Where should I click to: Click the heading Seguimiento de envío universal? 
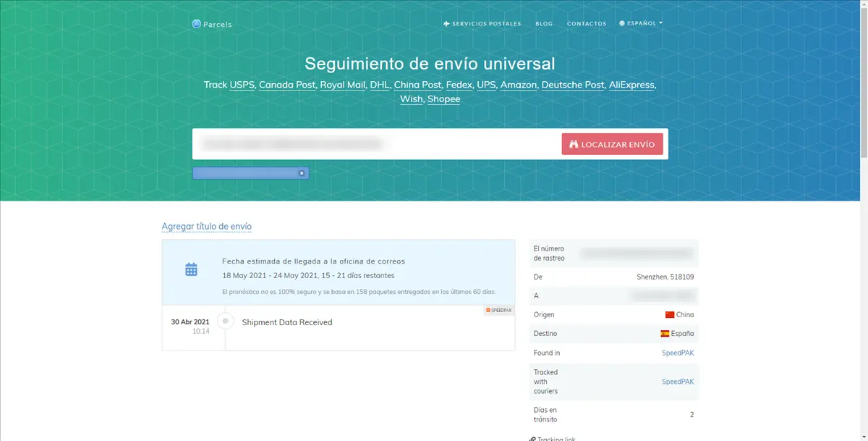(x=430, y=63)
